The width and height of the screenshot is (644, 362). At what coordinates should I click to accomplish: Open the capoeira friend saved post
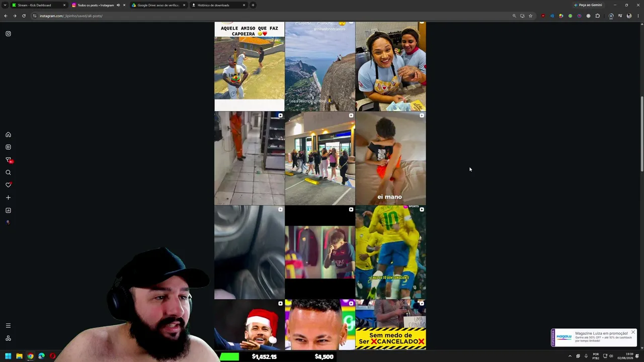point(250,66)
